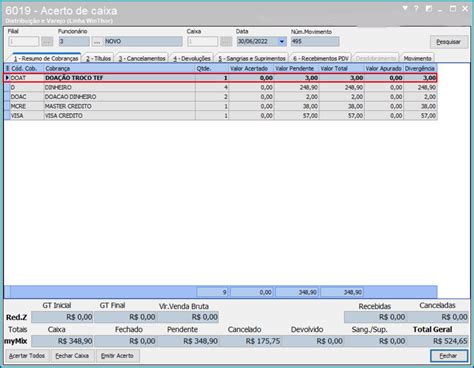The height and width of the screenshot is (368, 474).
Task: Go to 5 - Sangrias e Suprimentos tab
Action: 252,58
